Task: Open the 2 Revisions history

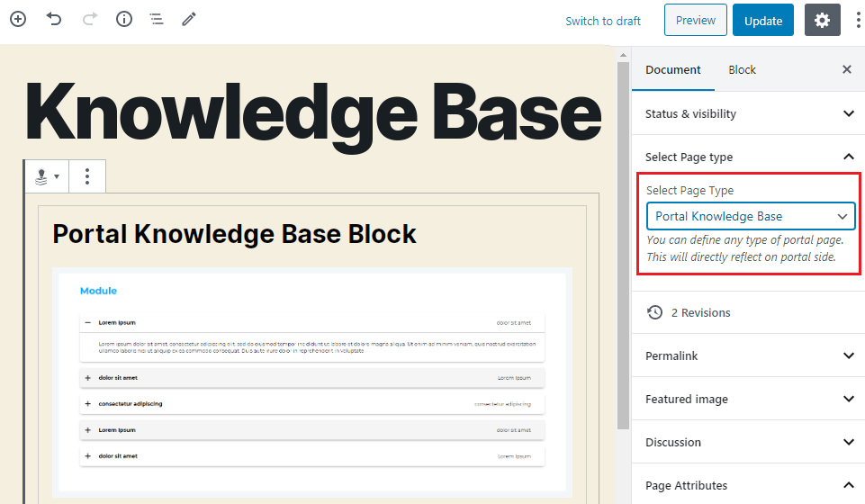Action: [x=700, y=312]
